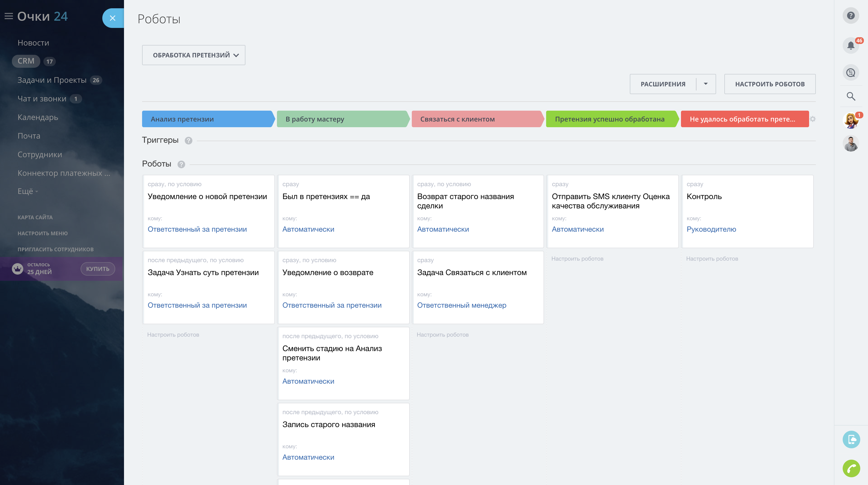The image size is (868, 485).
Task: Click the Настроить роботов button
Action: tap(770, 84)
